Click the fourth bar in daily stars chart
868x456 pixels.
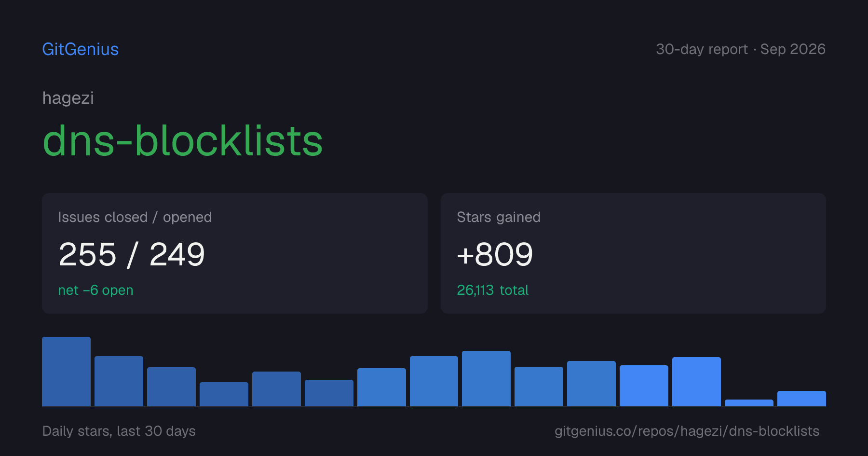(x=224, y=394)
